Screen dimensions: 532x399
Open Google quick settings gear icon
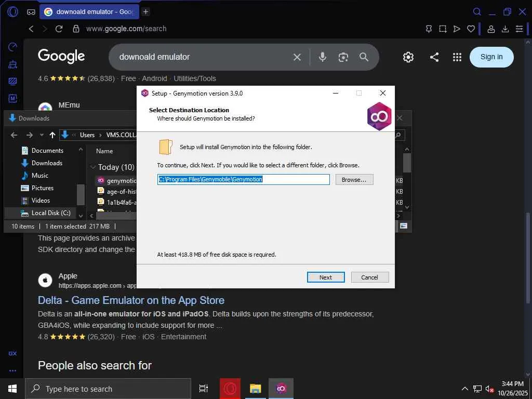point(408,57)
